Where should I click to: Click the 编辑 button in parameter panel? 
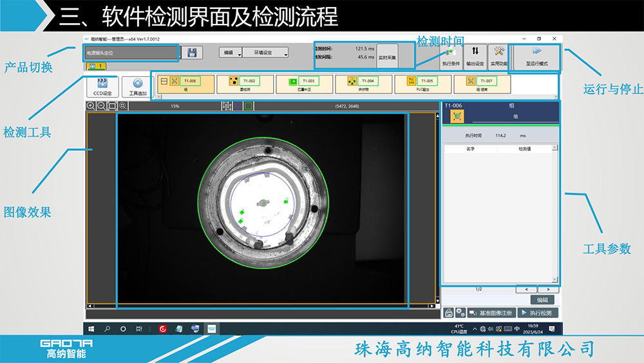(542, 300)
